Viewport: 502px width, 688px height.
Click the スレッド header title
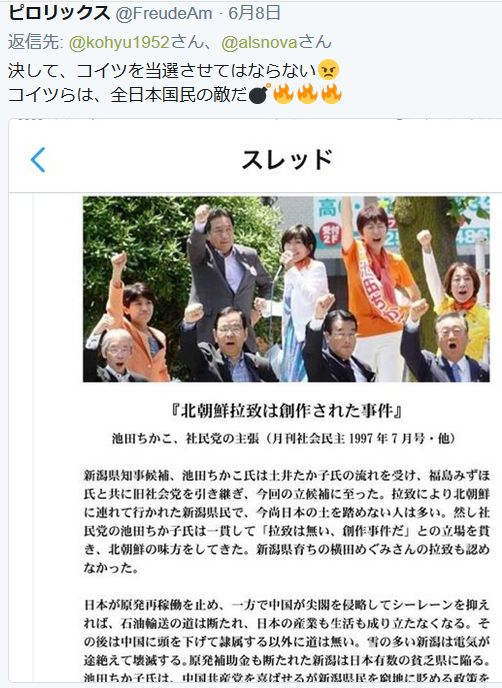(287, 159)
